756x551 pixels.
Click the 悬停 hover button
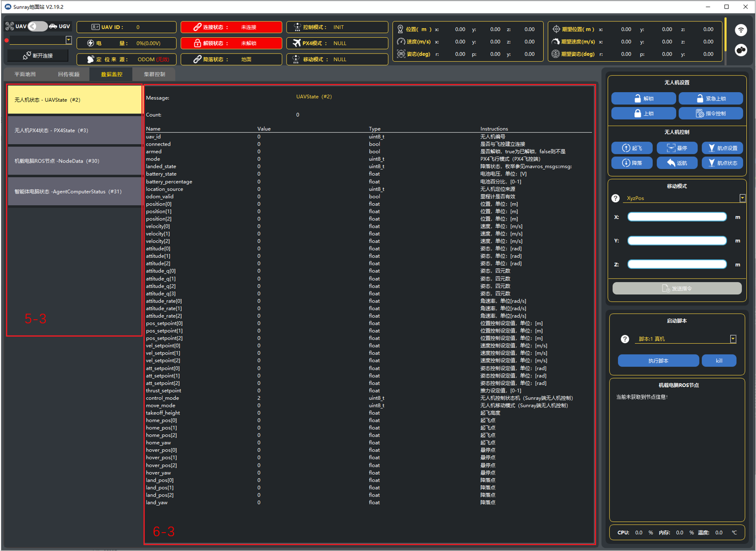click(677, 148)
